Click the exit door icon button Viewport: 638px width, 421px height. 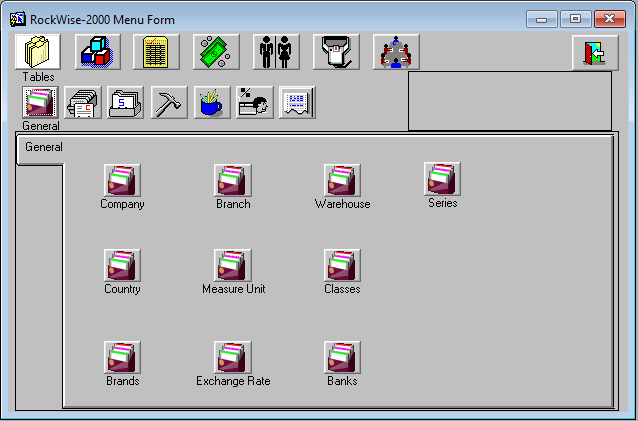click(595, 53)
